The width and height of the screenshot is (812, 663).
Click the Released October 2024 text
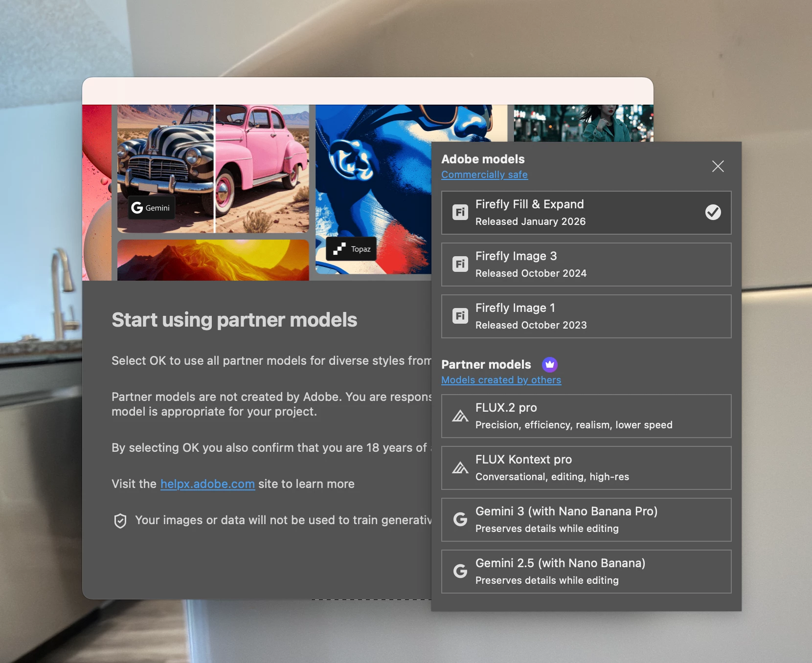531,273
